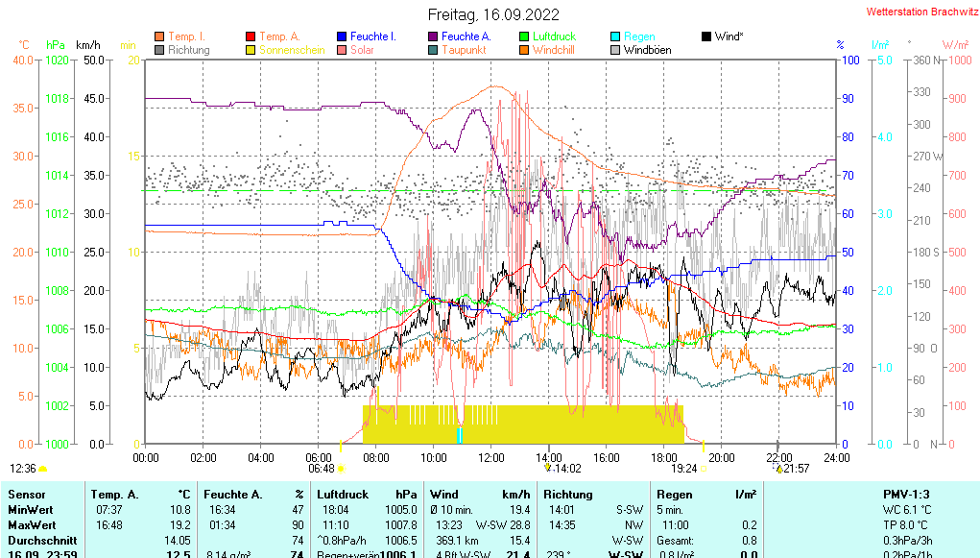Click the blue Feuchte I. legend swatch
This screenshot has width=980, height=558.
(342, 36)
